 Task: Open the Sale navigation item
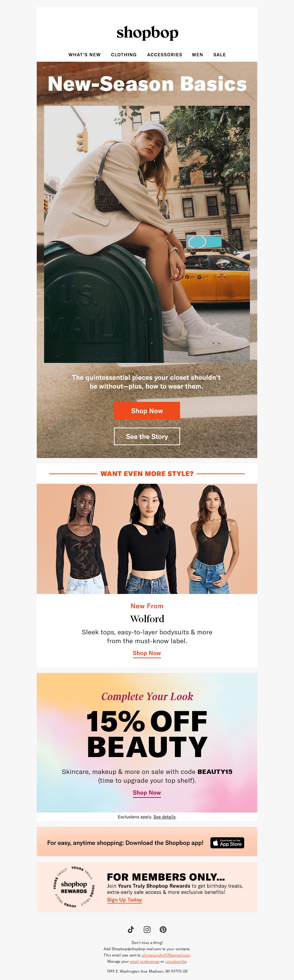220,55
